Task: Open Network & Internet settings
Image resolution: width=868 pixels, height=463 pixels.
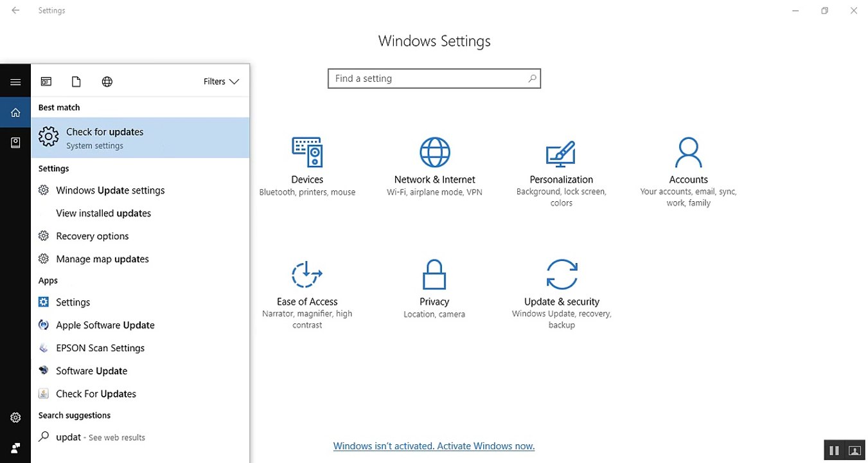Action: tap(434, 167)
